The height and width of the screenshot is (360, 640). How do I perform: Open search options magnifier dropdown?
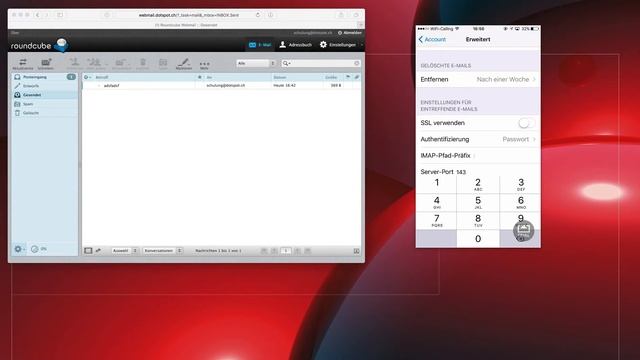(286, 63)
